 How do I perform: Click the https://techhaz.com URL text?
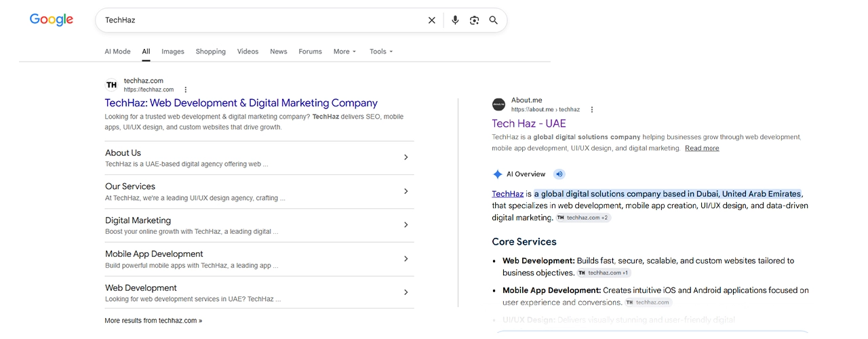149,89
